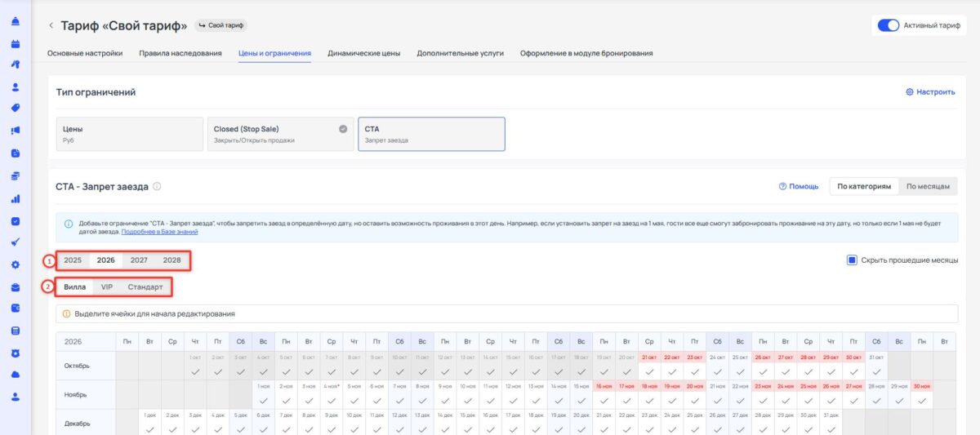Screen dimensions: 980x435
Task: Open the gear settings icon in sidebar
Action: tap(16, 264)
